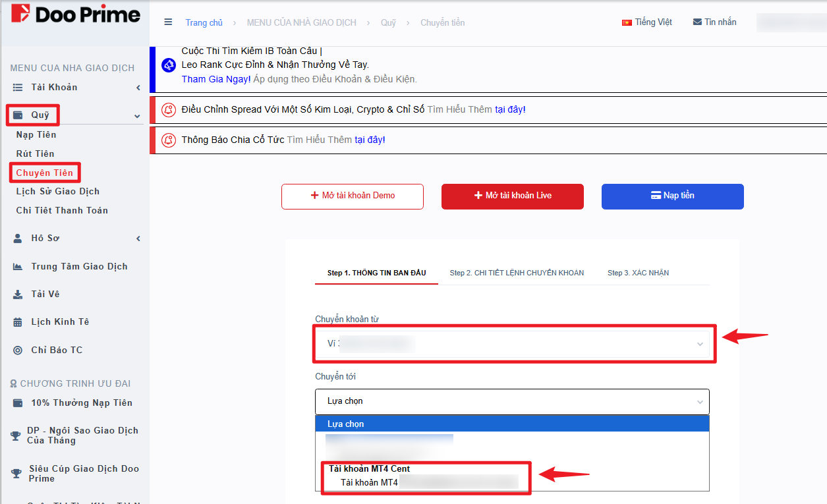
Task: Switch to Step 3. XÁC NHẬN tab
Action: 638,273
